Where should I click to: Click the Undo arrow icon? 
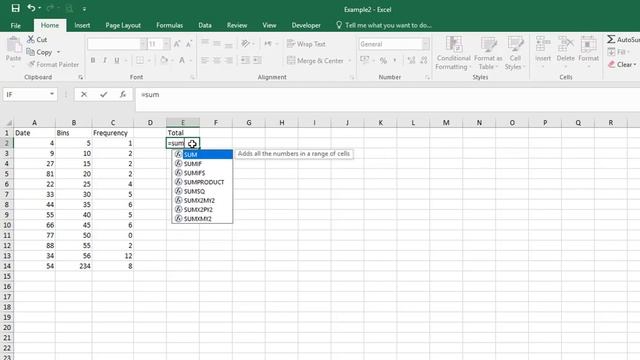click(x=31, y=8)
